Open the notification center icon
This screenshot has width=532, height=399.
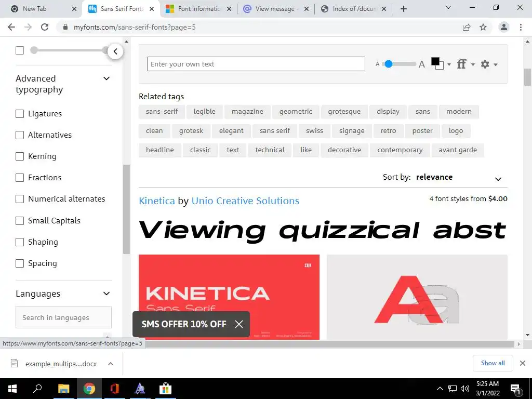[x=515, y=389]
